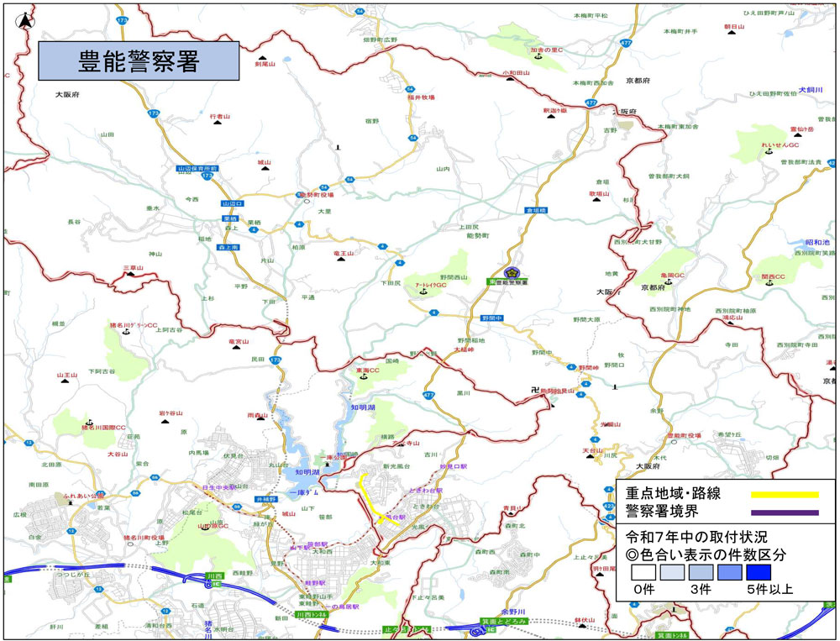
Task: Select the 猪名川町役場 town hall label
Action: 144,538
